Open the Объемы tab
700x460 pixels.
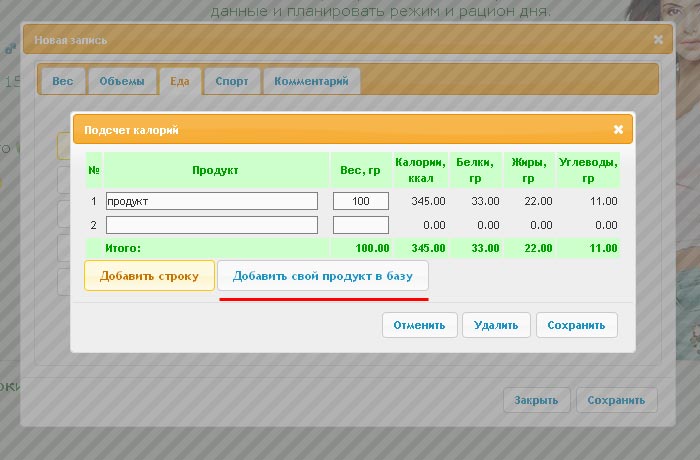[123, 81]
